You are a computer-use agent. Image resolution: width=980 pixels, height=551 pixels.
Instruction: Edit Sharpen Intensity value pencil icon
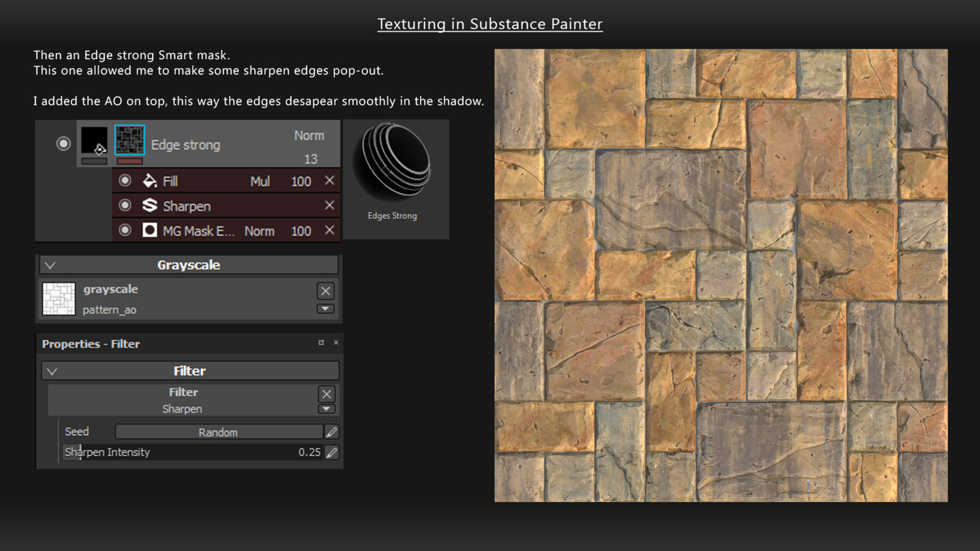pos(331,452)
